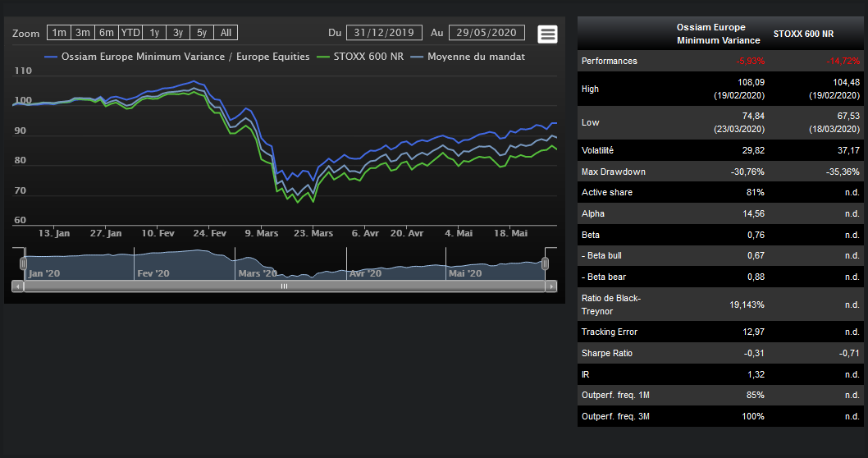Select the Performances row label
Viewport: 868px width, 458px height.
[x=609, y=61]
